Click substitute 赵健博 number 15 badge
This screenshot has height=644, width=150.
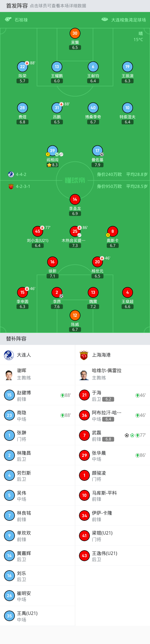(9, 395)
